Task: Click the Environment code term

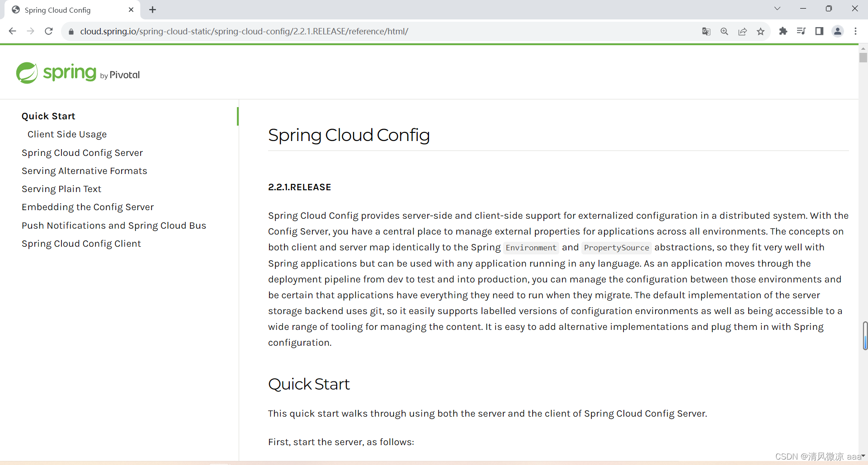Action: [x=531, y=248]
